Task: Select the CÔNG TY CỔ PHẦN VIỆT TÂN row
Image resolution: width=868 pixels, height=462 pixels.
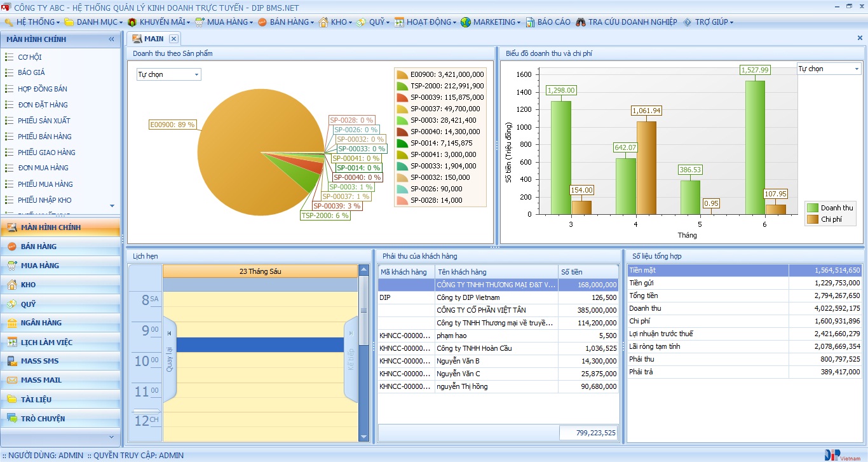Action: [498, 310]
